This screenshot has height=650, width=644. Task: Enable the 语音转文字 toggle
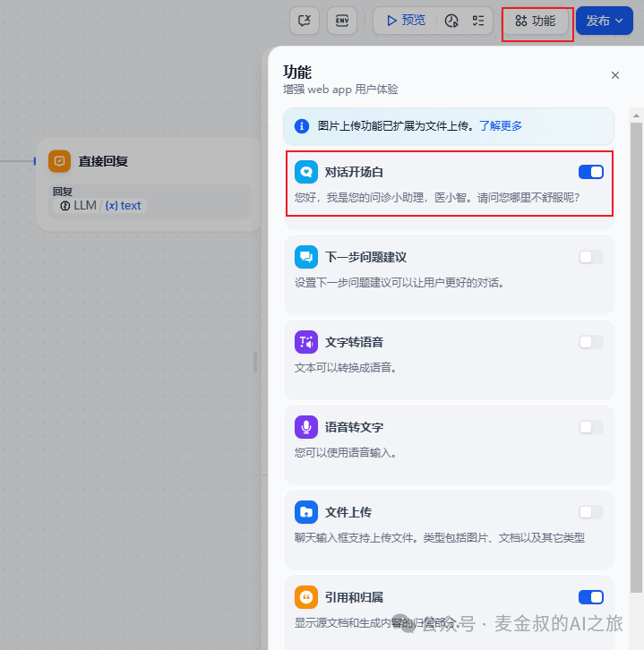591,427
